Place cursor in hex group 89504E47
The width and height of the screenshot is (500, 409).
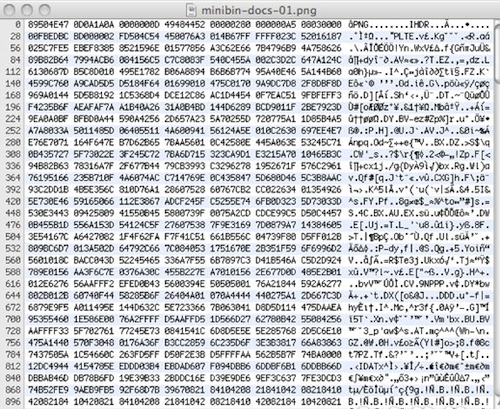[x=48, y=25]
